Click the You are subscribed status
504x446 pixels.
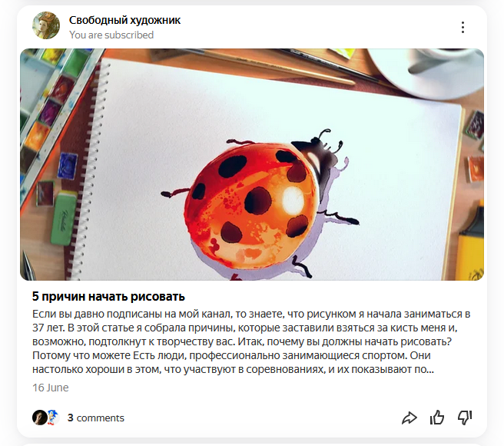click(x=111, y=35)
